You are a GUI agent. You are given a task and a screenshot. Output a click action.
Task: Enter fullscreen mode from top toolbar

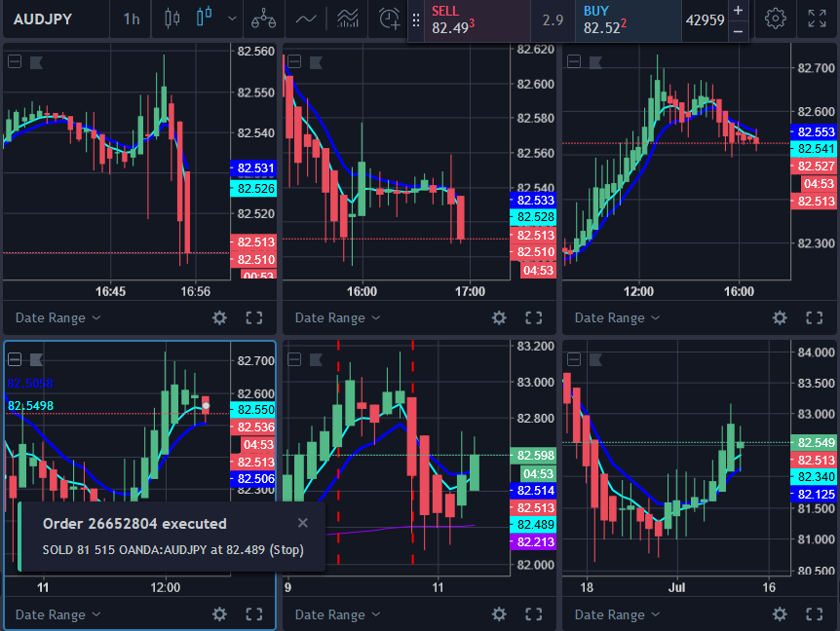coord(818,19)
